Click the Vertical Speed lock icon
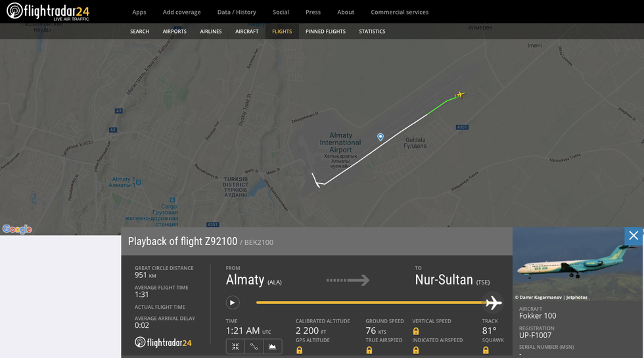The height and width of the screenshot is (358, 644). pos(415,331)
